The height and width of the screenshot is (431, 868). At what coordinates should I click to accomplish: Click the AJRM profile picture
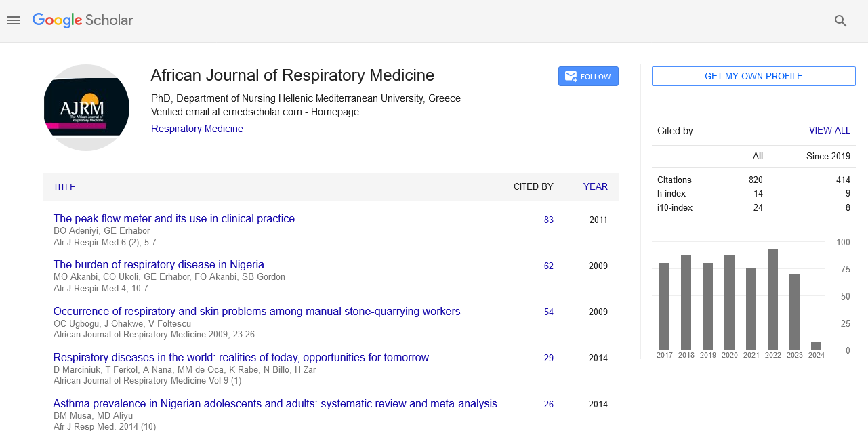[87, 108]
